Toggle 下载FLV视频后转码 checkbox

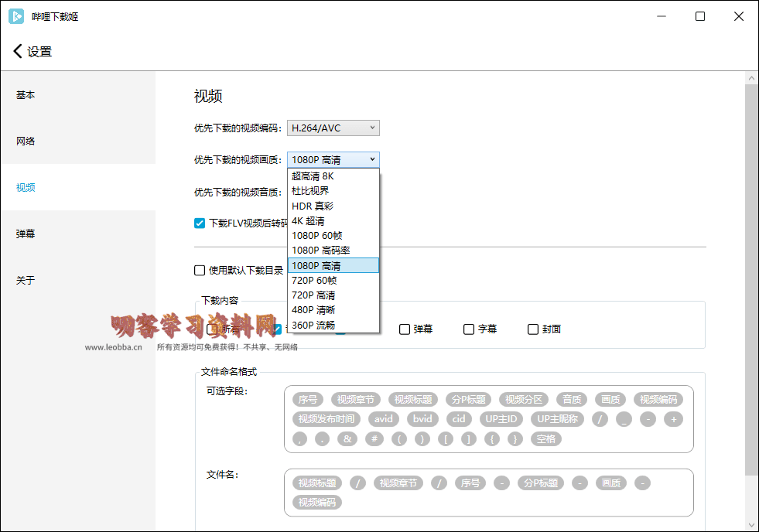[200, 223]
